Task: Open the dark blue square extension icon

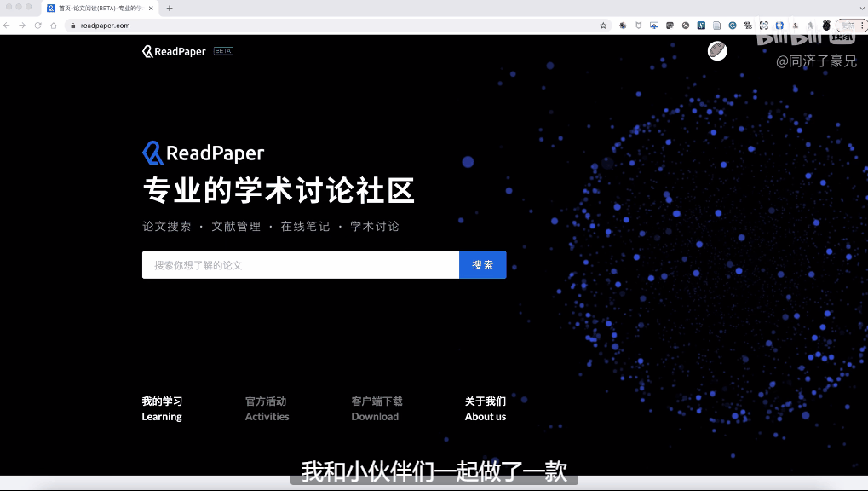Action: (701, 26)
